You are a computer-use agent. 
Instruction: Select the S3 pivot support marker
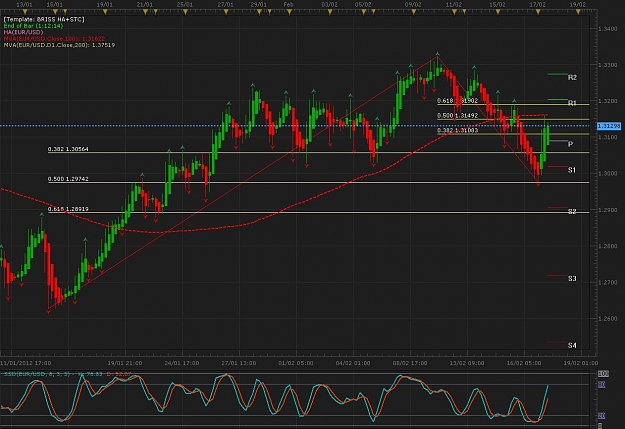(x=572, y=278)
